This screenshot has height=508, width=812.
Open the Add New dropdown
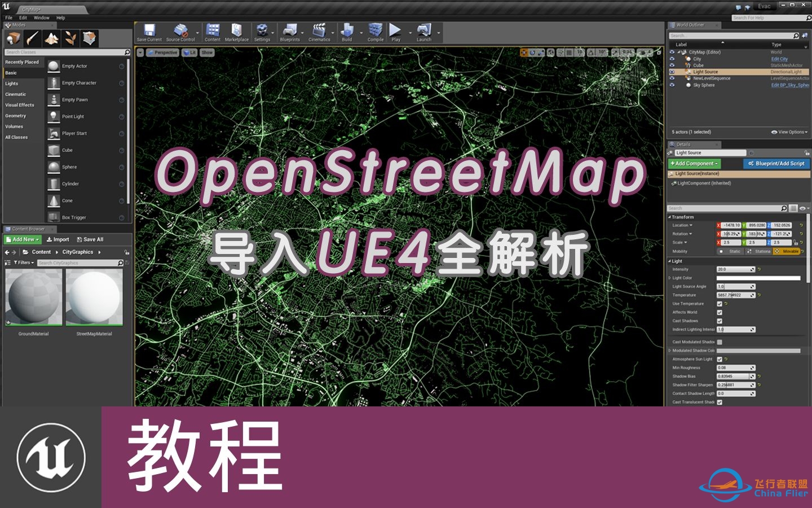(x=23, y=239)
